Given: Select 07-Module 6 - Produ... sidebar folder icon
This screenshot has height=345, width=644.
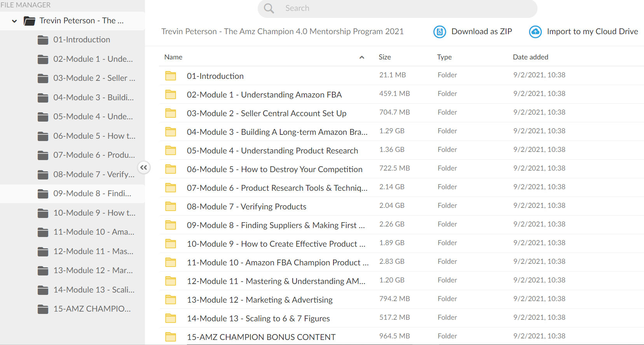Looking at the screenshot, I should (x=43, y=155).
